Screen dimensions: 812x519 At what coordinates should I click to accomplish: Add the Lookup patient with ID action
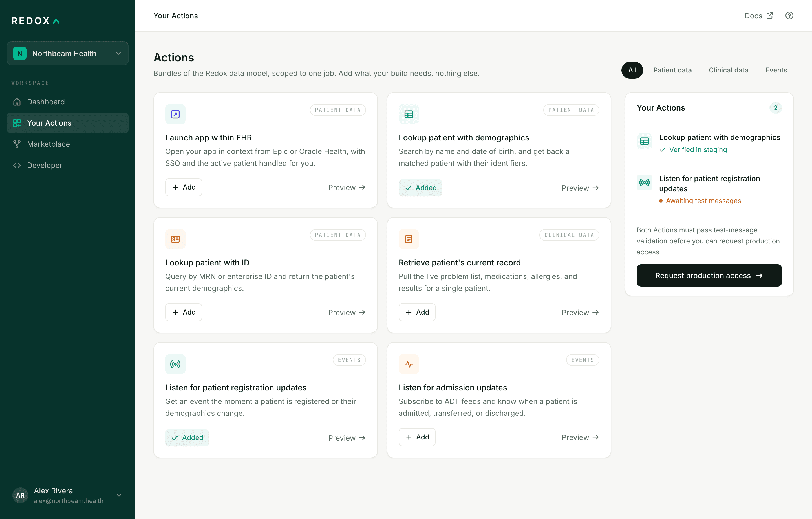[184, 312]
